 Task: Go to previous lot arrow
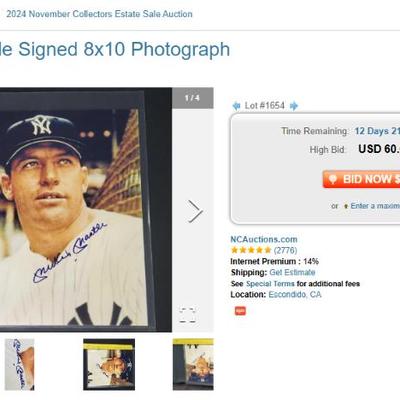click(236, 106)
